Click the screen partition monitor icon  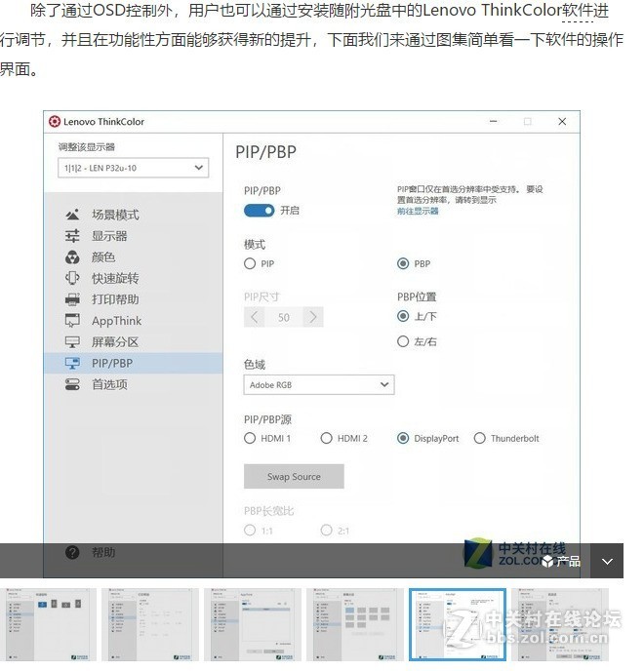pyautogui.click(x=72, y=342)
